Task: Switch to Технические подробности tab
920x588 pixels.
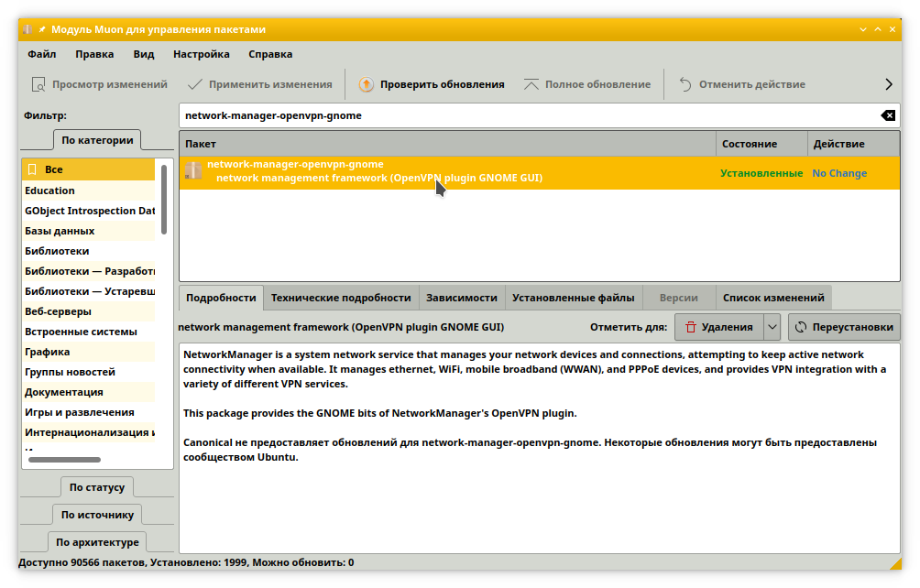Action: point(341,298)
